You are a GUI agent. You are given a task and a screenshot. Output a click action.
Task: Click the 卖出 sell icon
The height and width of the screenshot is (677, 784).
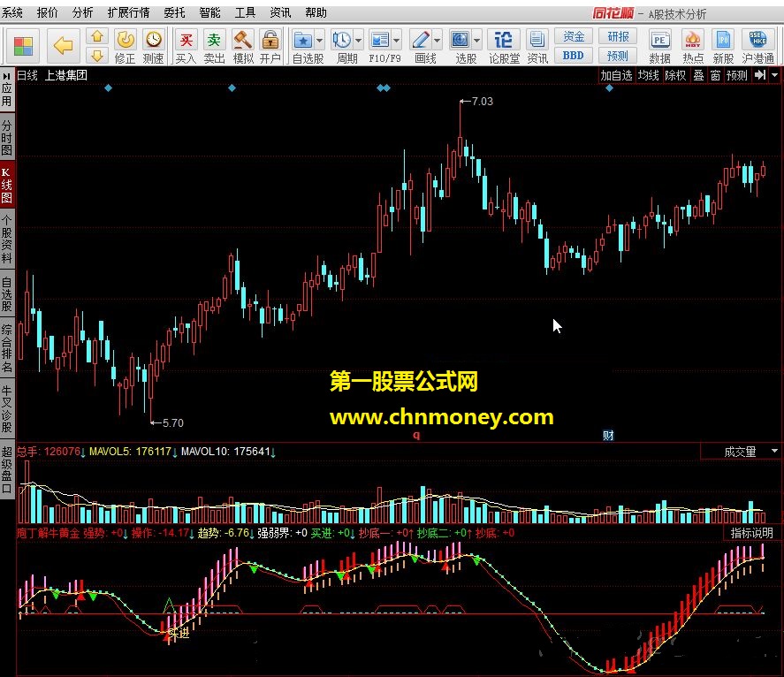tap(214, 47)
